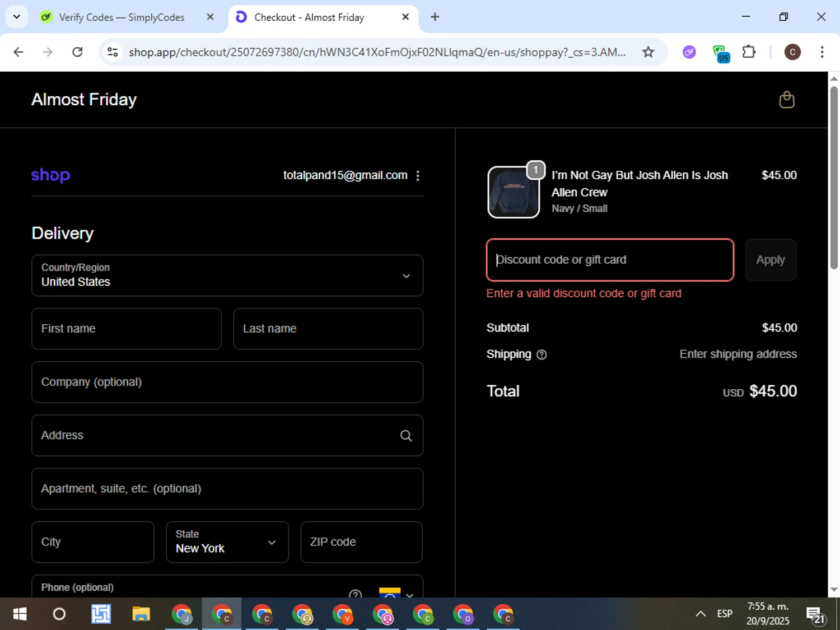Click the sweatshirt product thumbnail
Screen dimensions: 840x630
(x=514, y=192)
